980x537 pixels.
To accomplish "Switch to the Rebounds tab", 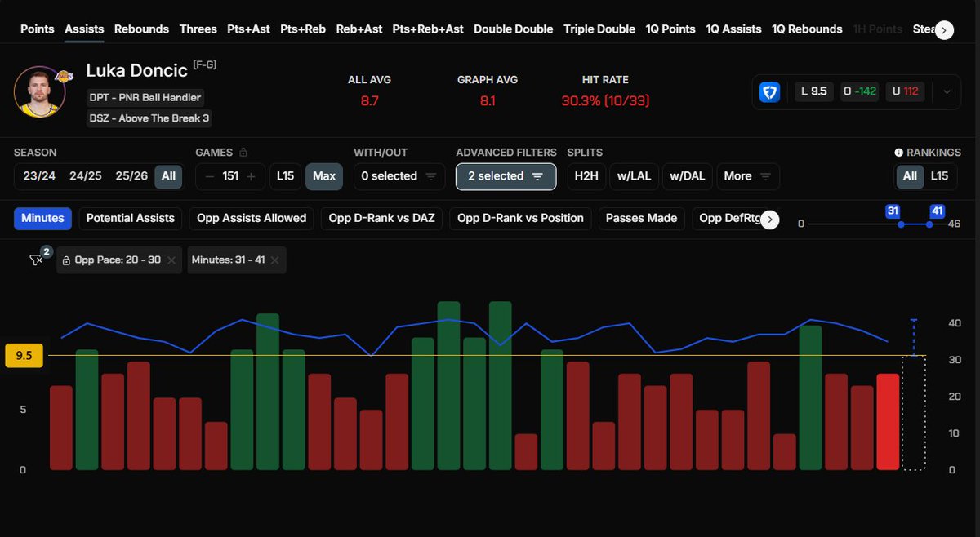I will click(141, 29).
